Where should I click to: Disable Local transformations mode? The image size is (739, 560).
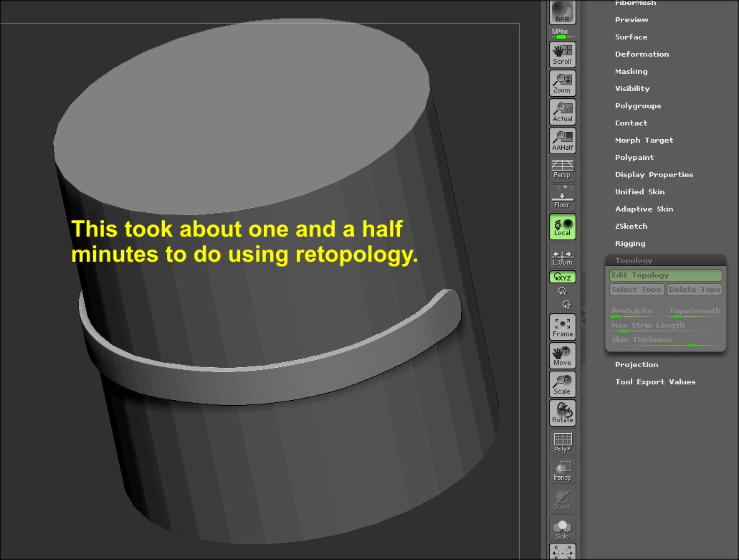tap(562, 227)
